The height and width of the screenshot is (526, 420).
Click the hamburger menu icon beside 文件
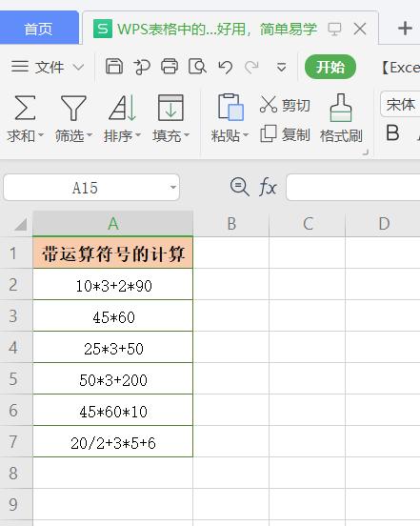pos(20,67)
